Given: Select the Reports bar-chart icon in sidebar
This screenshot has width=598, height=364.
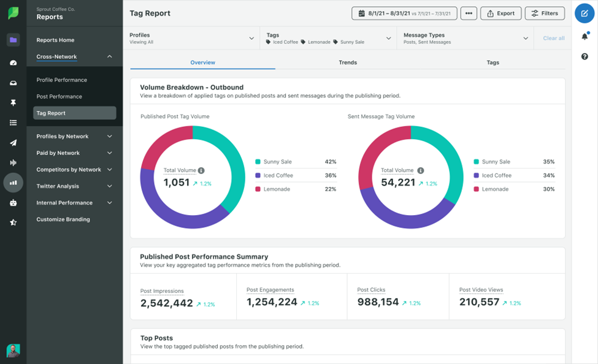Looking at the screenshot, I should (13, 183).
